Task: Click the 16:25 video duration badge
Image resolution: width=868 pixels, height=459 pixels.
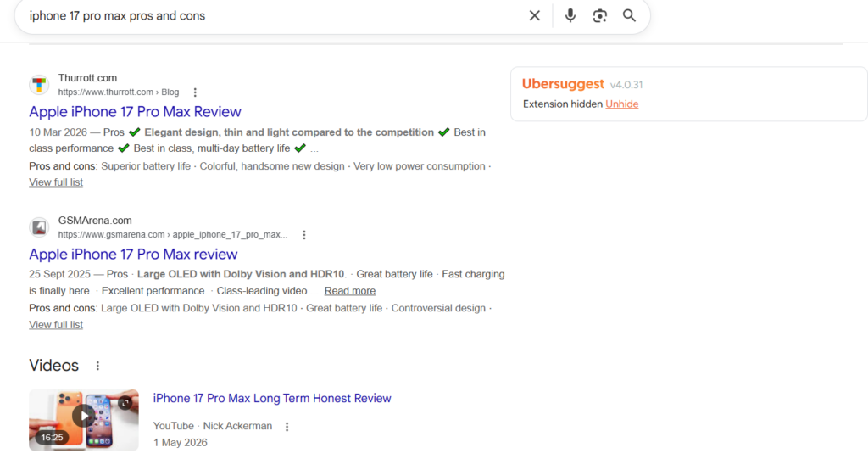Action: pyautogui.click(x=52, y=438)
